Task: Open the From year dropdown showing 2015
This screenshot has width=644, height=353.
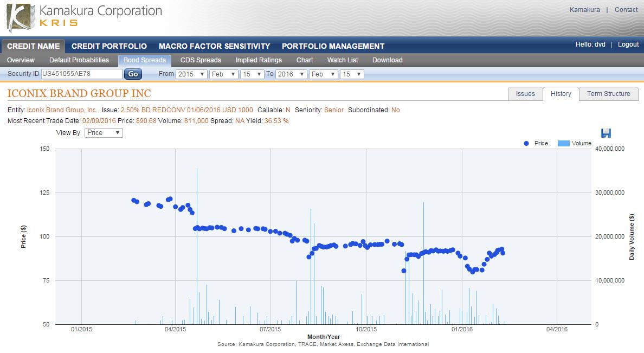Action: (x=191, y=74)
